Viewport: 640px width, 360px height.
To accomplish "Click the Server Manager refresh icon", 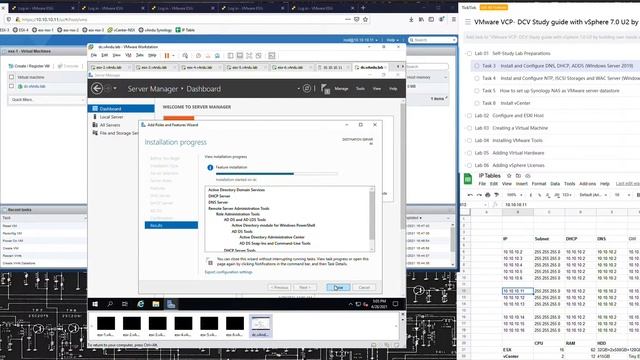I will click(307, 88).
